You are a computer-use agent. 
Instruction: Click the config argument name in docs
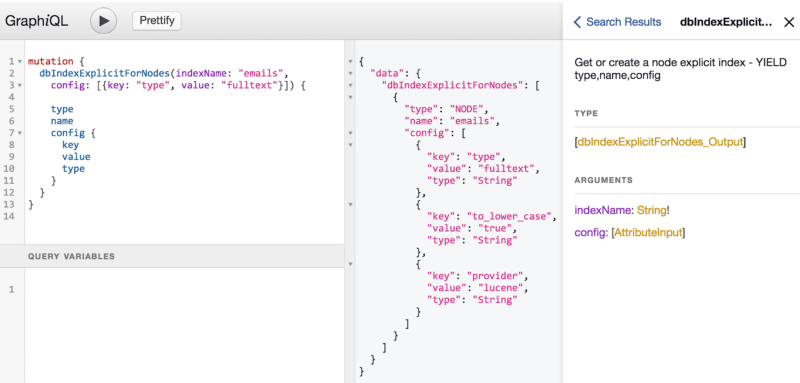[590, 233]
